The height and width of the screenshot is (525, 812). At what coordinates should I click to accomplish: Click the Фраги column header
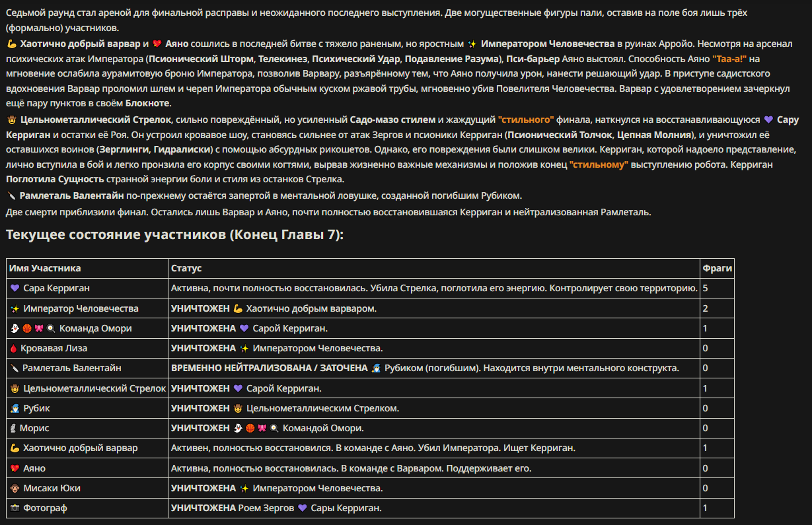point(716,268)
